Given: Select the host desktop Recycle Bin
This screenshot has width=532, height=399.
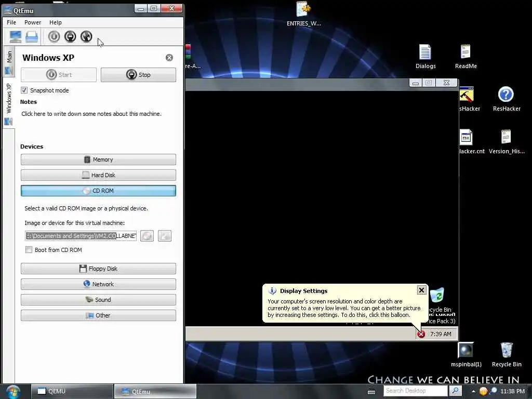Looking at the screenshot, I should [x=507, y=355].
